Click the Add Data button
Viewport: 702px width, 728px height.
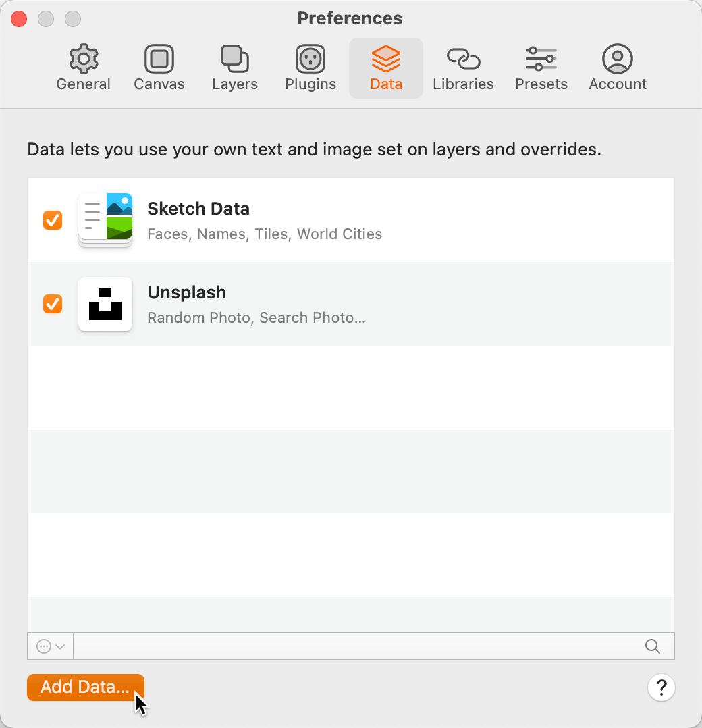[x=85, y=687]
